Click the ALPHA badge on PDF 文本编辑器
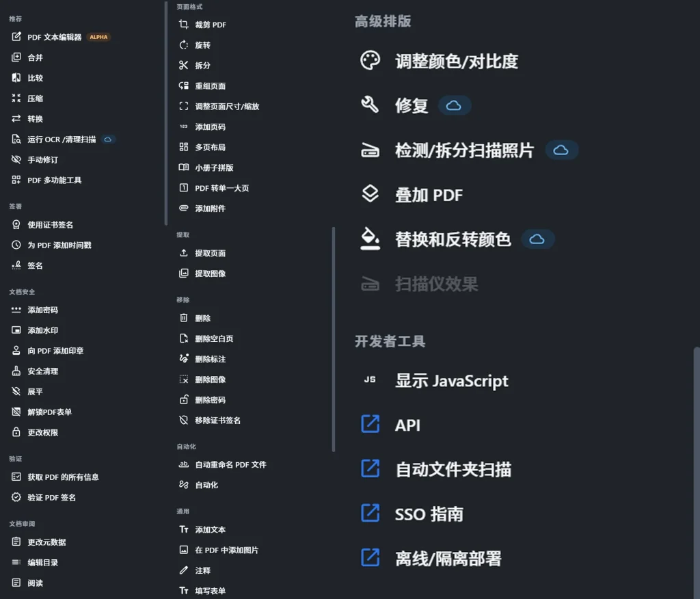This screenshot has height=599, width=700. coord(98,37)
